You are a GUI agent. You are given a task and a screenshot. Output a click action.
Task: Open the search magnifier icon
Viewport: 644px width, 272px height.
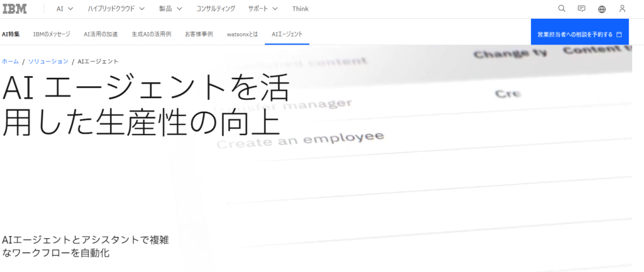tap(562, 9)
